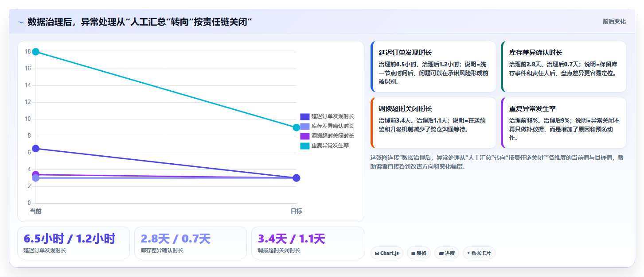This screenshot has width=644, height=277.
Task: Click the 3.4天 / 1.1天 stat value
Action: [x=292, y=239]
